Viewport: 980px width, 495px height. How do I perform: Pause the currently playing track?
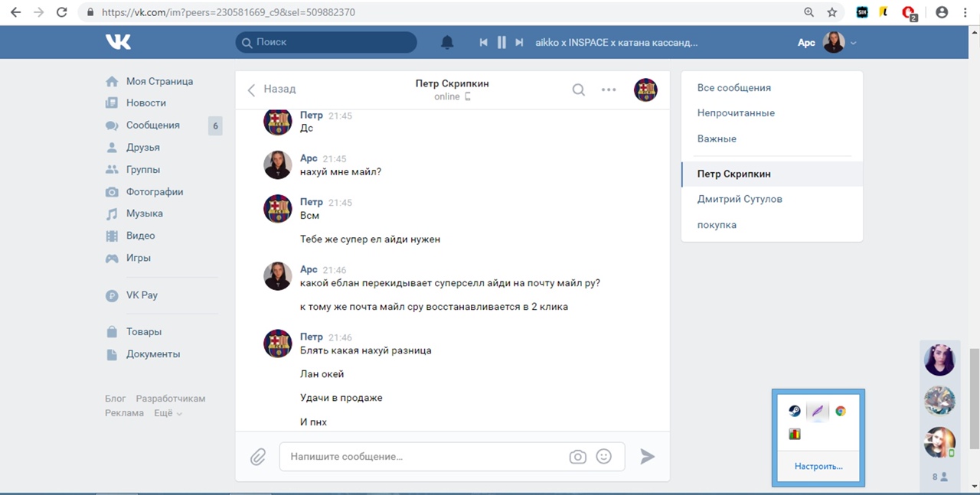point(501,43)
